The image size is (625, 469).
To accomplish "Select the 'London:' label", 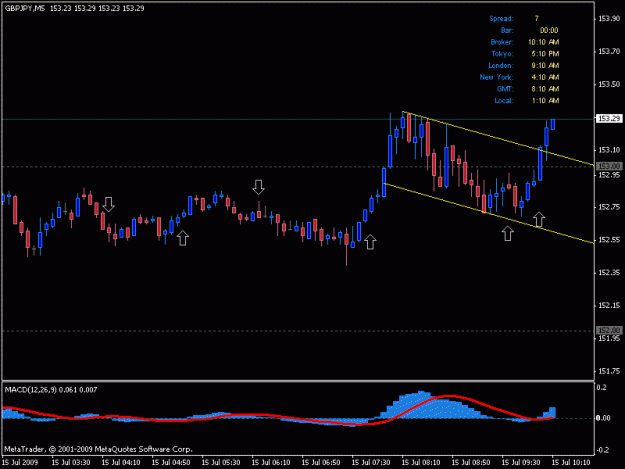I will click(501, 65).
